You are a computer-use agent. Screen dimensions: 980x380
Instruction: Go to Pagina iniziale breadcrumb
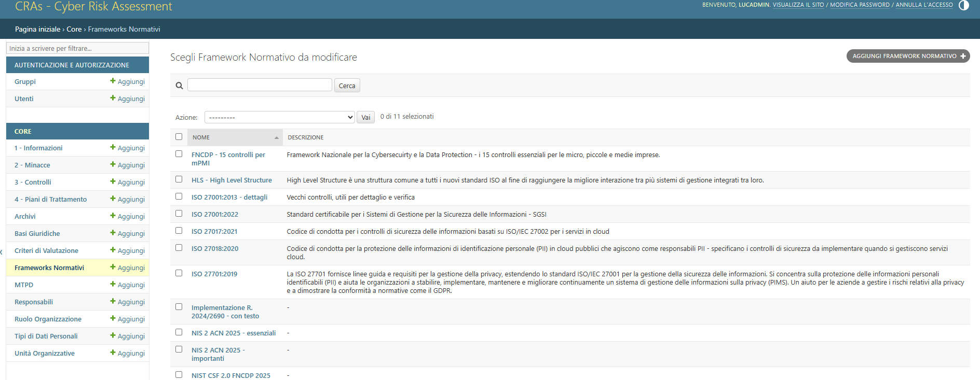37,29
